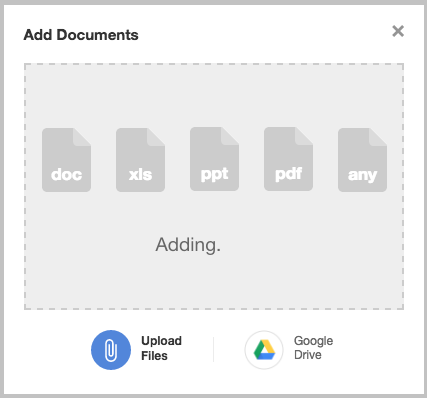Click the doc file type icon
This screenshot has height=398, width=427.
[x=66, y=160]
